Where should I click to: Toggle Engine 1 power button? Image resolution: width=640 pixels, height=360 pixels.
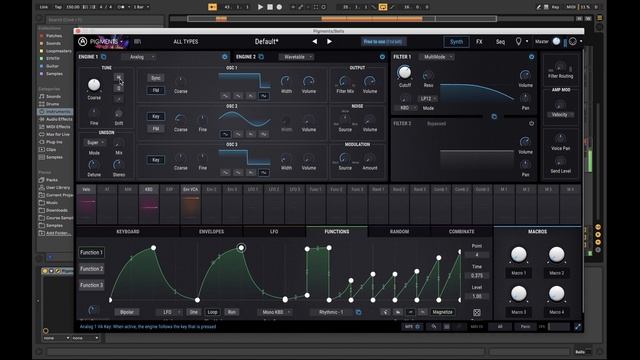(x=224, y=57)
